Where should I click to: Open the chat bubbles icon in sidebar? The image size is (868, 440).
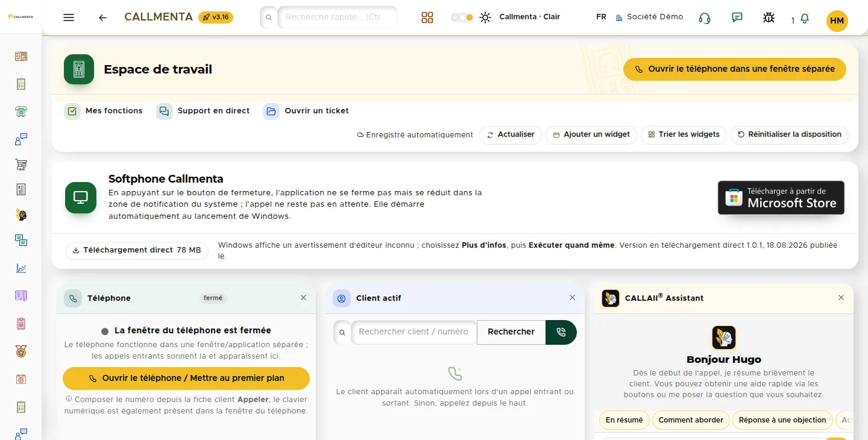21,240
